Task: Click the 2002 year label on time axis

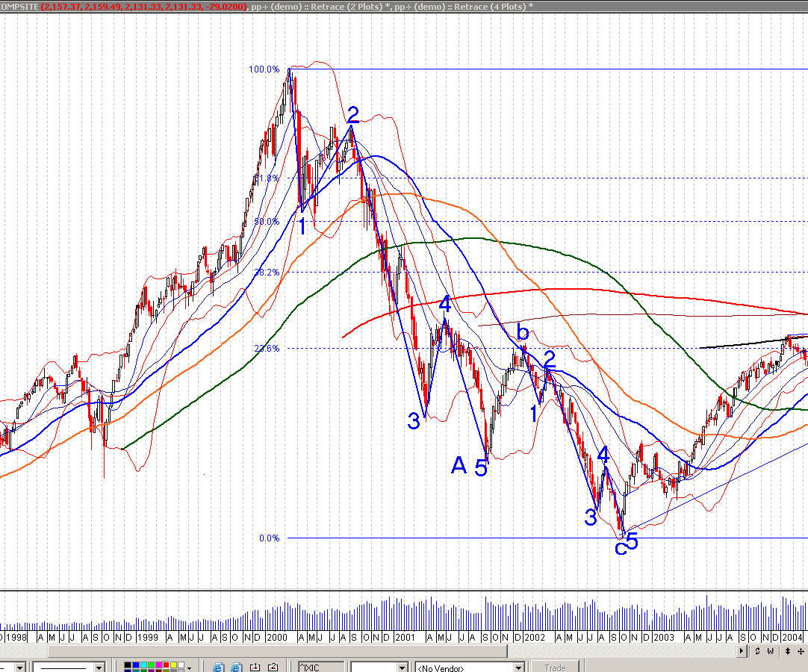Action: pos(535,638)
